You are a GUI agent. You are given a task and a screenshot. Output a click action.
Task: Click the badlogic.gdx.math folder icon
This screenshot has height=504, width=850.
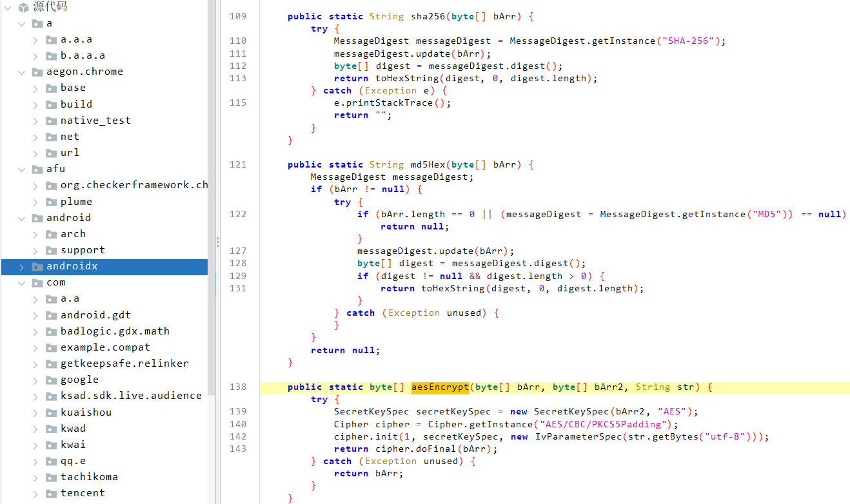(x=52, y=331)
